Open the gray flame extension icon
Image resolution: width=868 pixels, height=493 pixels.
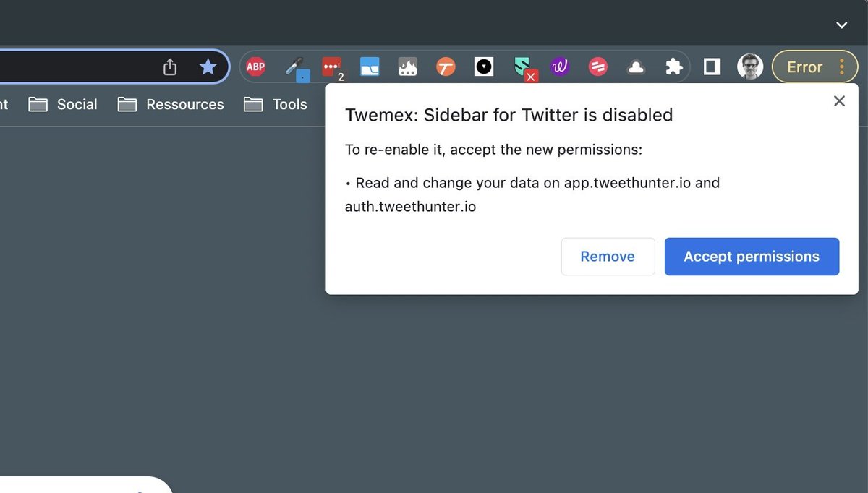click(408, 67)
